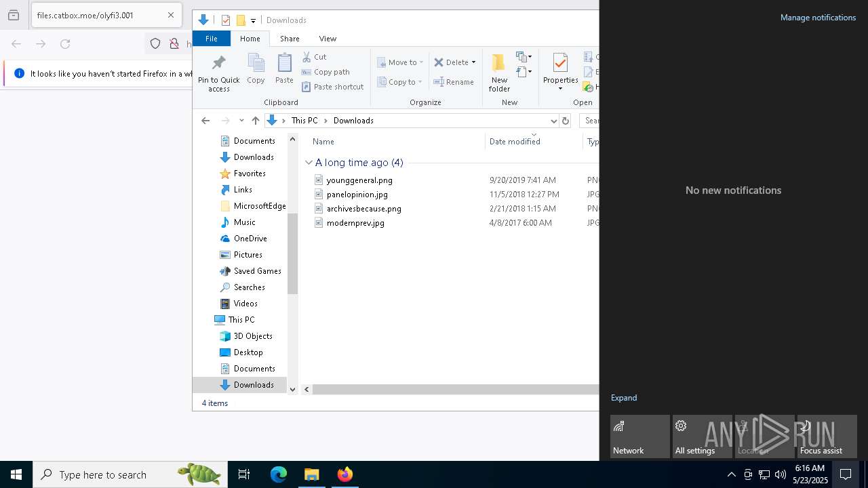Click Expand link in Action Center
This screenshot has height=488, width=868.
(x=624, y=398)
